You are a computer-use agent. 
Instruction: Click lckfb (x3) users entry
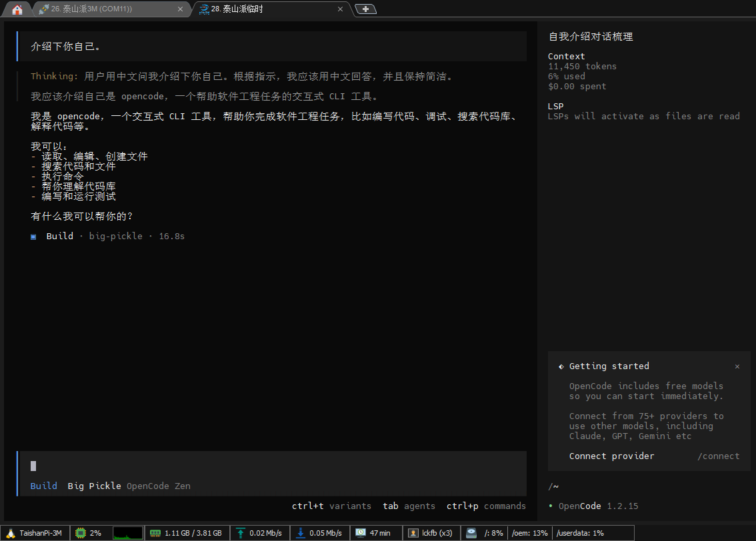437,533
